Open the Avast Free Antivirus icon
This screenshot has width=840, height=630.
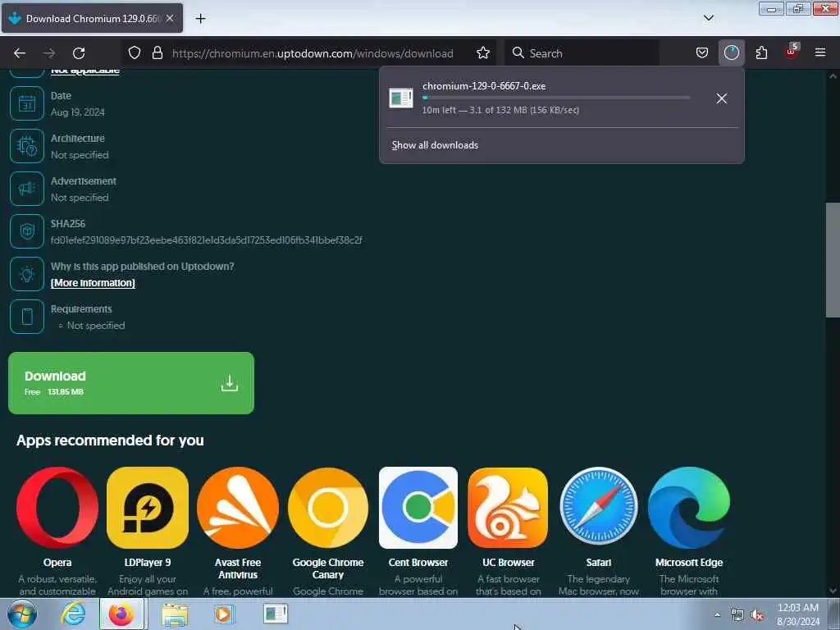[x=238, y=507]
